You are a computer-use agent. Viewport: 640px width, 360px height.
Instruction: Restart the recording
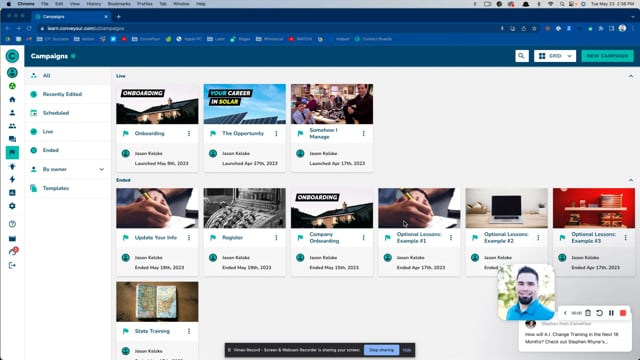(599, 313)
